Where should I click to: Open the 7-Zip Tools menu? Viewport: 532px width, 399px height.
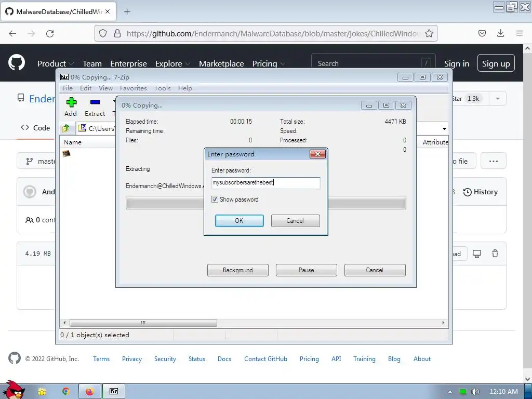point(162,88)
